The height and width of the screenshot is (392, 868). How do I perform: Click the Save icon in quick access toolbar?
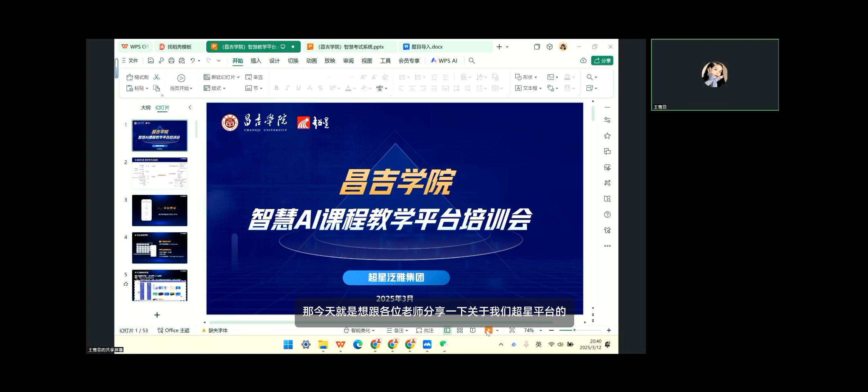(x=151, y=61)
